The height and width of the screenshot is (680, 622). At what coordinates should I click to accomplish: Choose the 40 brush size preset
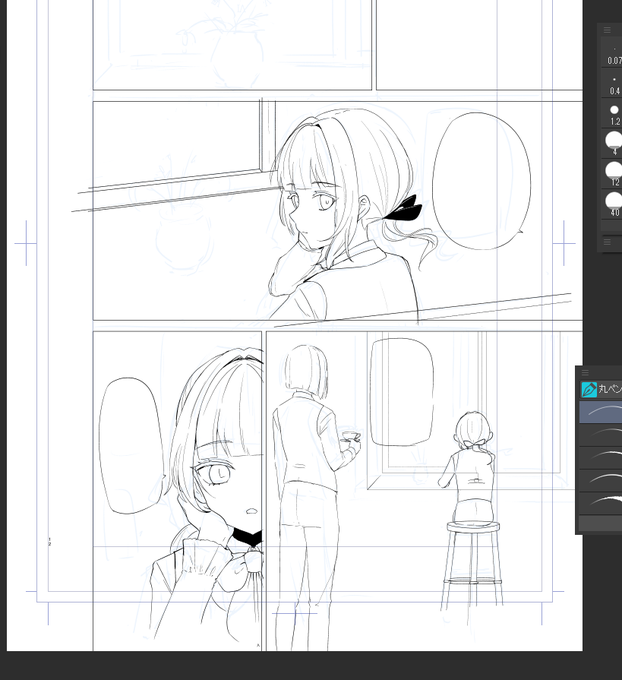pyautogui.click(x=612, y=203)
